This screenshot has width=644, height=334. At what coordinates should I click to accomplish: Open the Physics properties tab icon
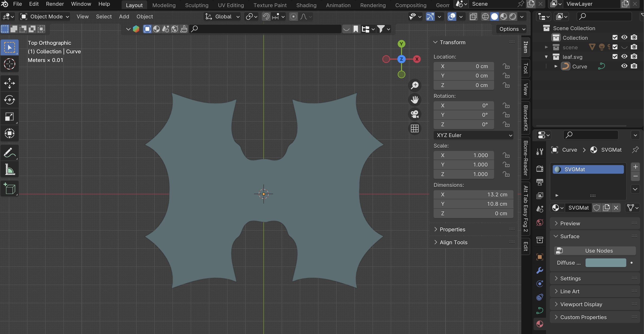click(x=540, y=284)
